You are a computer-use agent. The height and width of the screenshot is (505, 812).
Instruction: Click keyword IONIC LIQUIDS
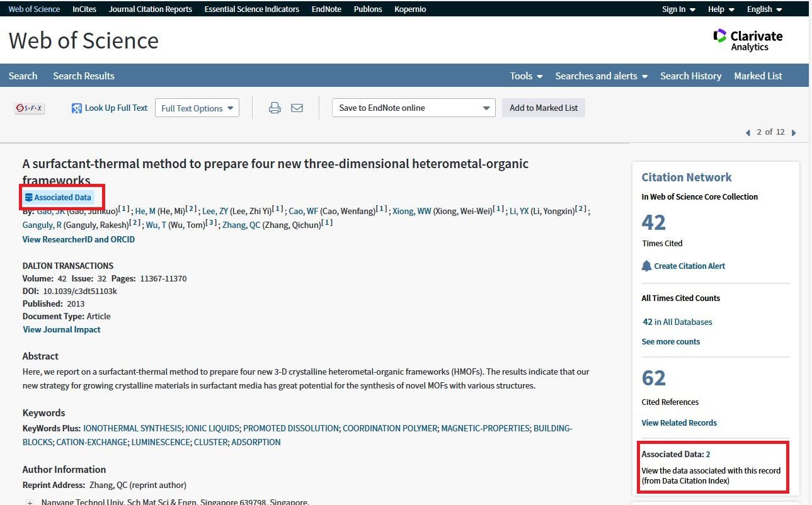click(x=212, y=428)
